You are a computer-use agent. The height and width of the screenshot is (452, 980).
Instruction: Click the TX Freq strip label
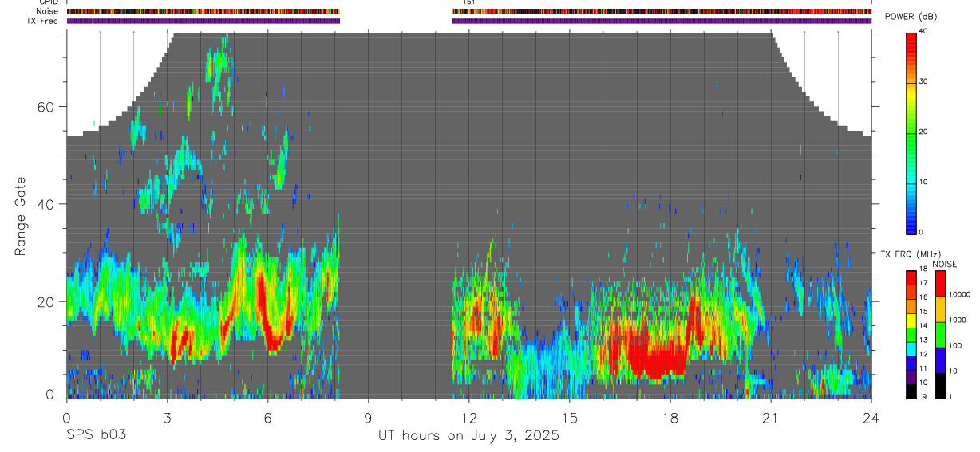[x=43, y=21]
